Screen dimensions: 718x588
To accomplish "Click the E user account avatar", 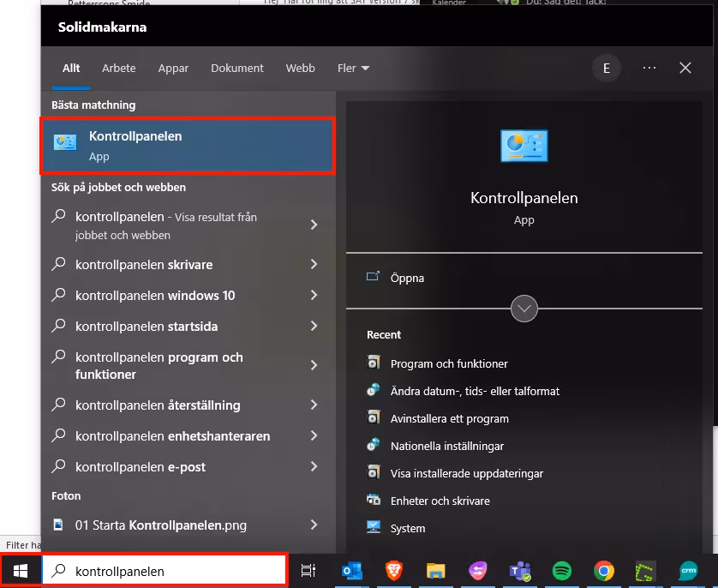I will point(607,69).
